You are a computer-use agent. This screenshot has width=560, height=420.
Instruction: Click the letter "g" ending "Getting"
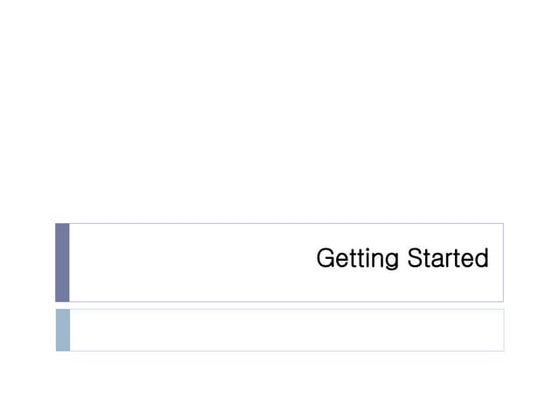click(x=392, y=261)
